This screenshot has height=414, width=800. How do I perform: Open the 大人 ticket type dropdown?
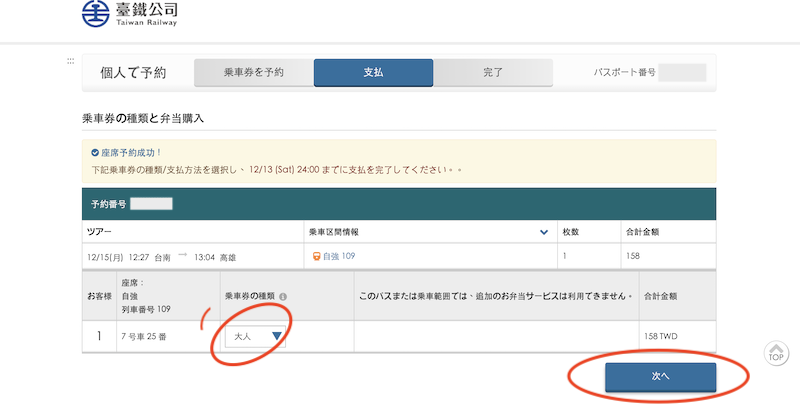pyautogui.click(x=254, y=336)
